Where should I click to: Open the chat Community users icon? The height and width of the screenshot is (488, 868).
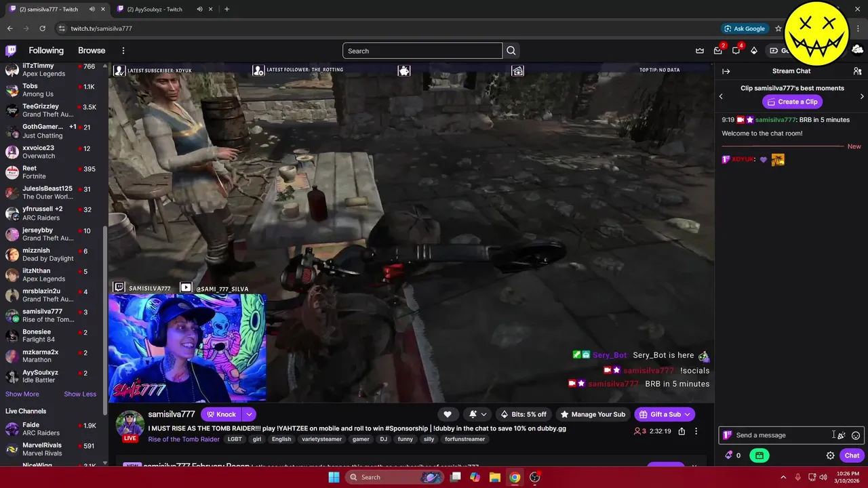(x=857, y=71)
